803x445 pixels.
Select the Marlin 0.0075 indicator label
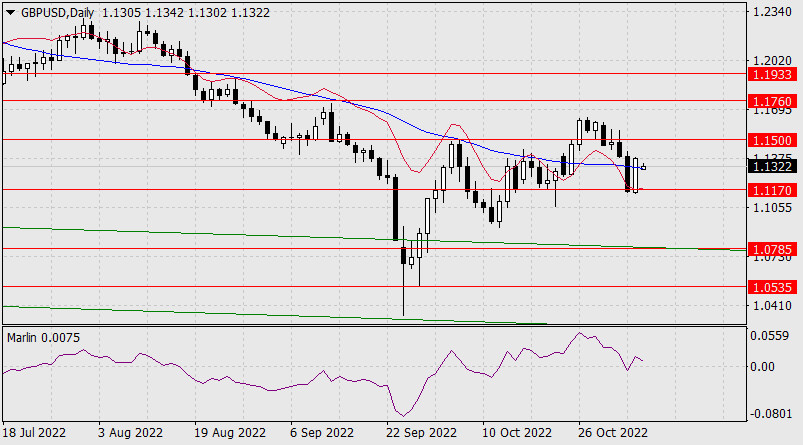[x=44, y=338]
